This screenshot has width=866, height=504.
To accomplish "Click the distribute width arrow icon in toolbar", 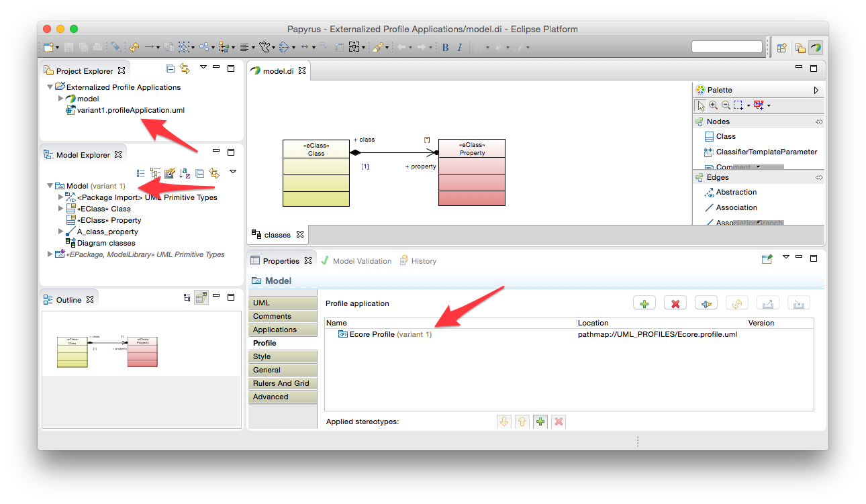I will coord(304,48).
